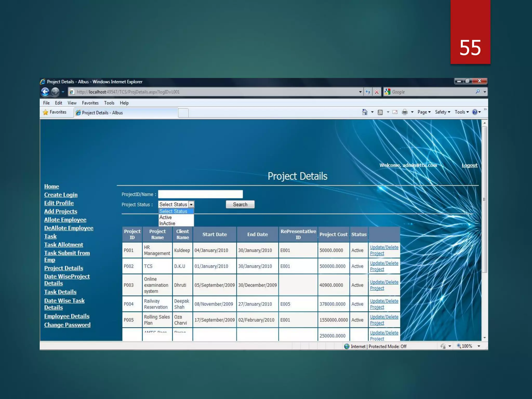Image resolution: width=532 pixels, height=399 pixels.
Task: Click the RSS feeds icon
Action: pyautogui.click(x=380, y=112)
